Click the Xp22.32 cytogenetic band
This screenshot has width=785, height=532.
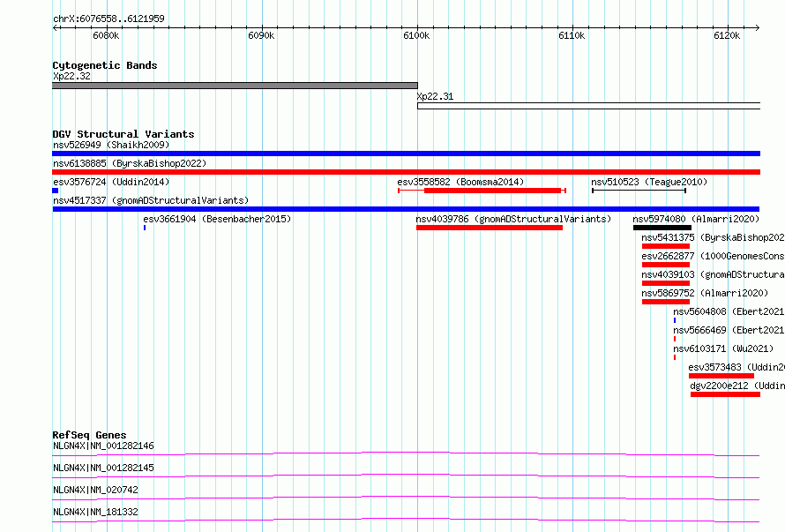tap(235, 86)
